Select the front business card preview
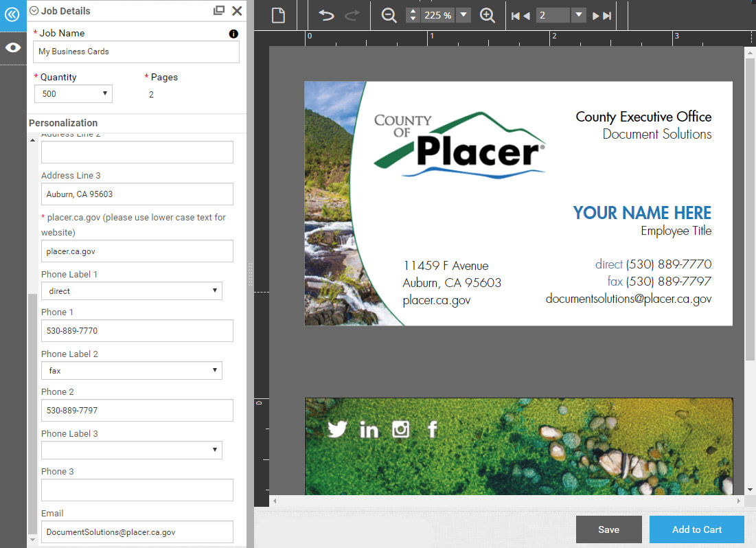The width and height of the screenshot is (756, 548). [x=518, y=203]
